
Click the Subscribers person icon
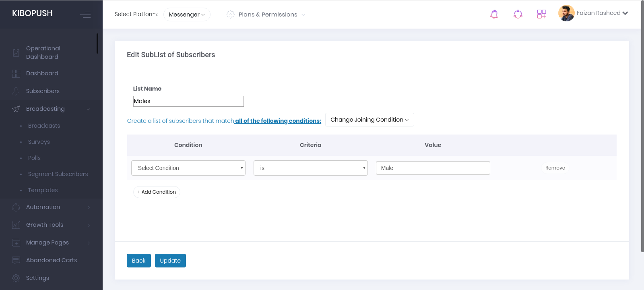click(x=16, y=91)
